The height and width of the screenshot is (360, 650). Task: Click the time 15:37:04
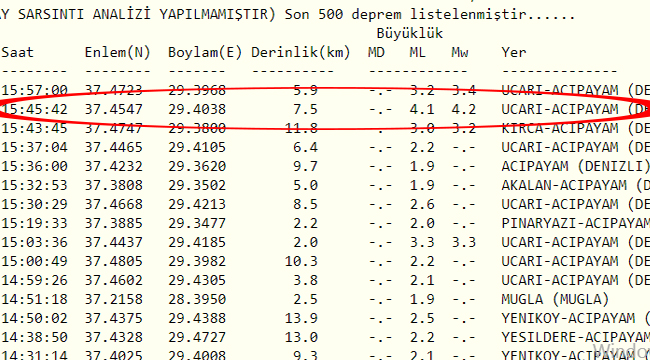point(34,147)
